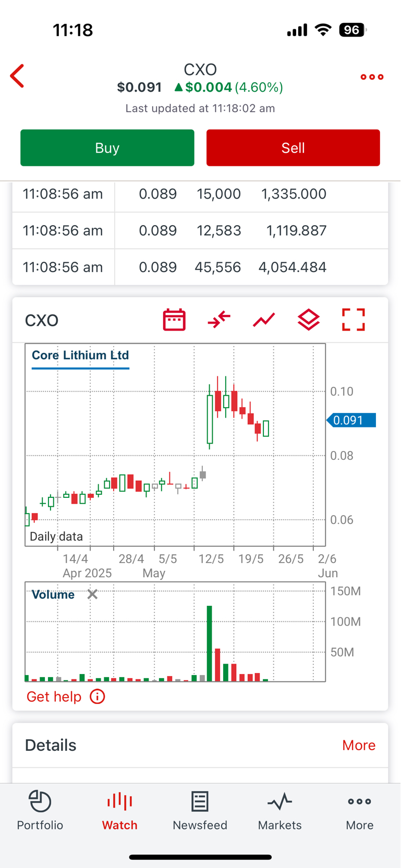
Task: Open the More tab in bottom bar
Action: point(360,811)
